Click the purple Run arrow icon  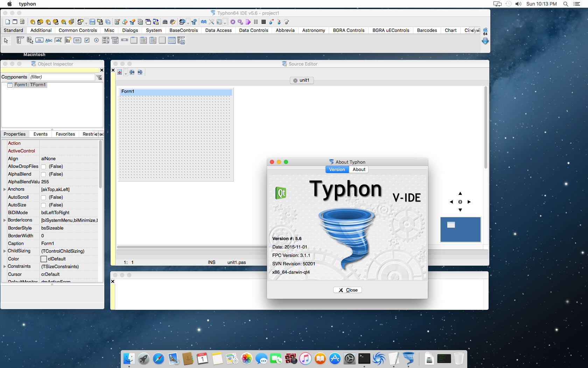coord(248,22)
